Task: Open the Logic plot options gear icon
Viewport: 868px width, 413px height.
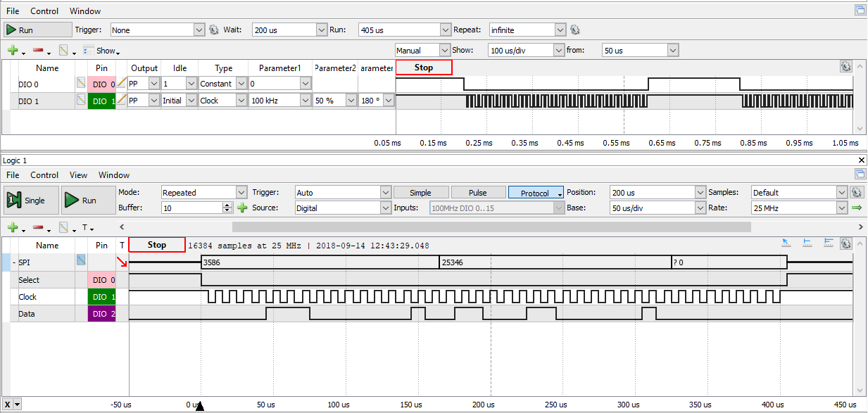Action: 845,243
